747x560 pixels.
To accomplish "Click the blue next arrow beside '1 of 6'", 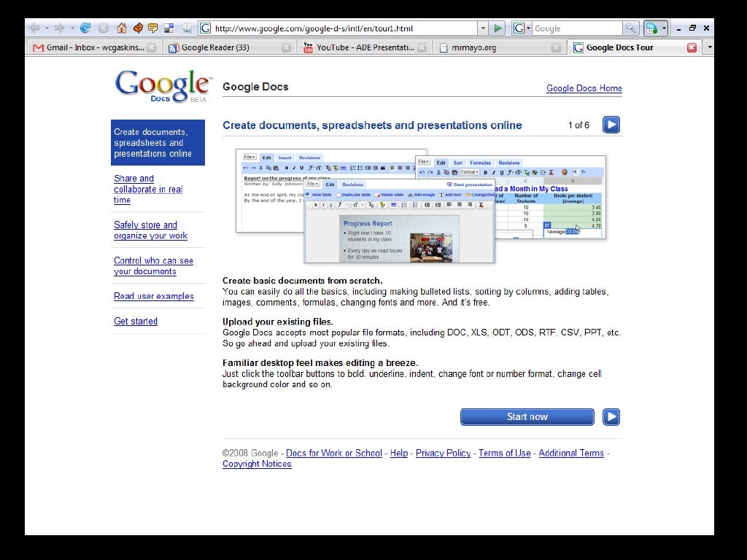I will pyautogui.click(x=611, y=125).
